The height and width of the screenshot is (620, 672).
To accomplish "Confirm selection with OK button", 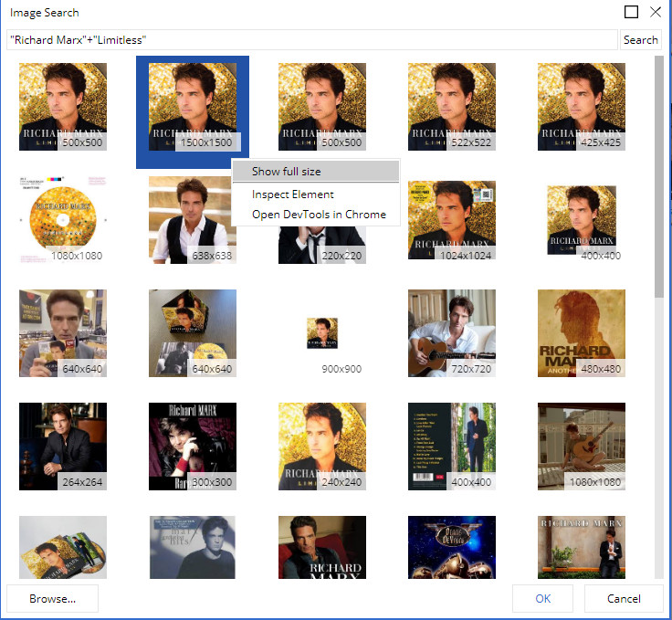I will click(x=543, y=599).
